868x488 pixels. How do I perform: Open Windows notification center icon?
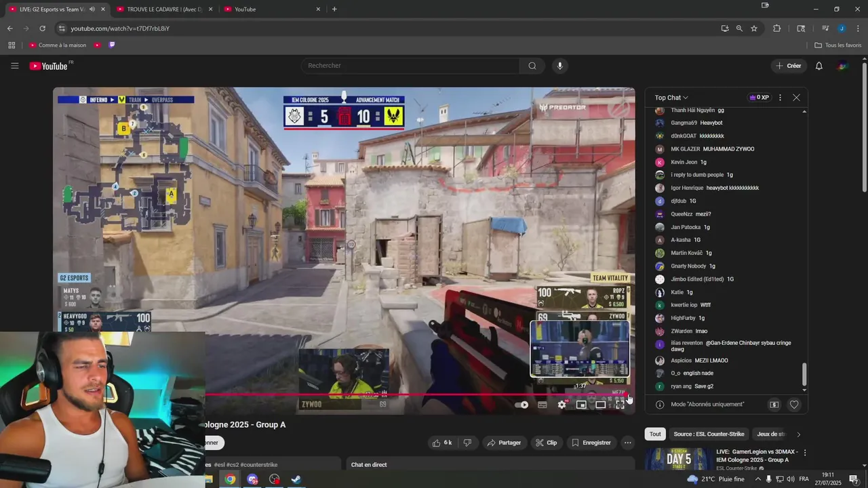click(x=854, y=479)
